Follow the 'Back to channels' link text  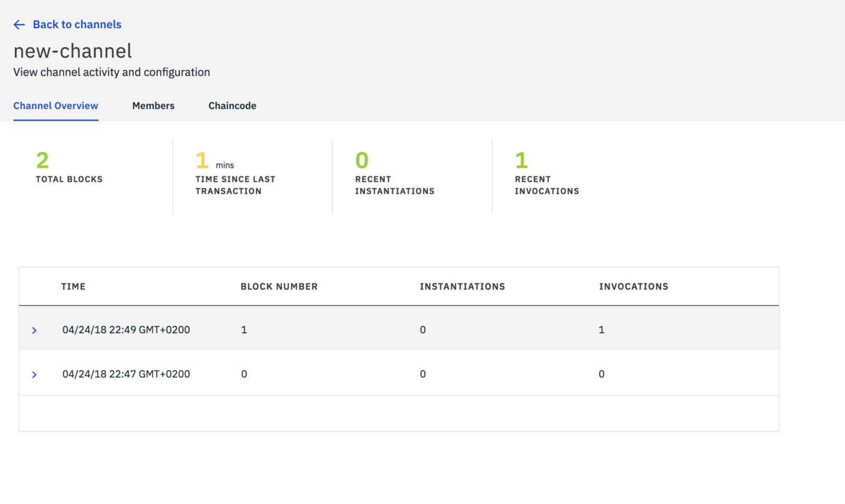coord(77,25)
